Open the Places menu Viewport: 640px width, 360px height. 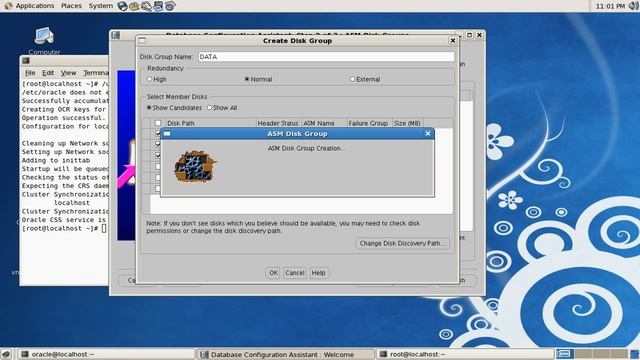71,6
